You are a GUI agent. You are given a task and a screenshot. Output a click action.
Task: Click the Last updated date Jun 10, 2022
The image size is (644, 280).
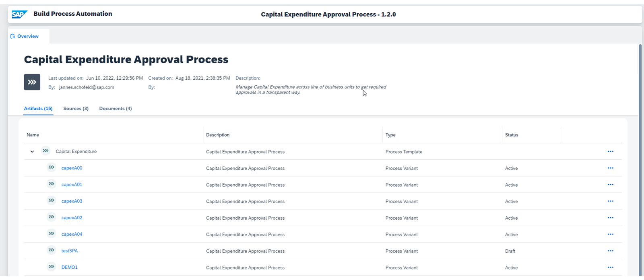tap(114, 78)
